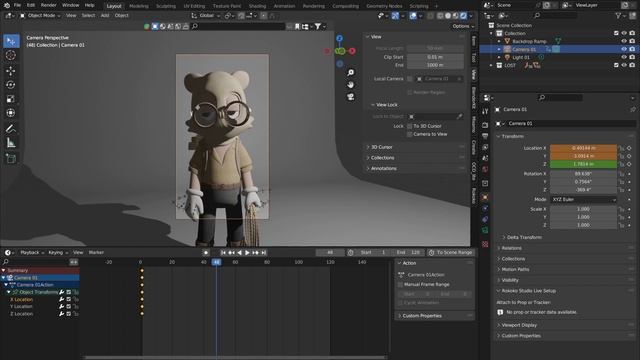Click the Location X value field
Screen dimensions: 640x360
[583, 148]
